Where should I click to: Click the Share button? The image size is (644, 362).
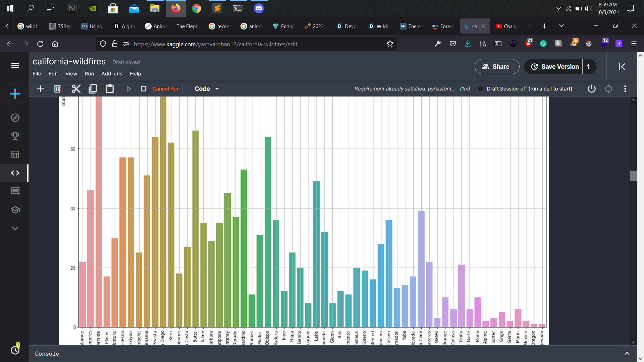pos(497,67)
